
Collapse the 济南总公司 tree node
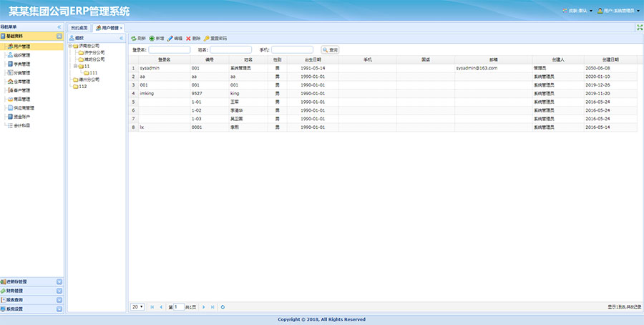click(71, 46)
